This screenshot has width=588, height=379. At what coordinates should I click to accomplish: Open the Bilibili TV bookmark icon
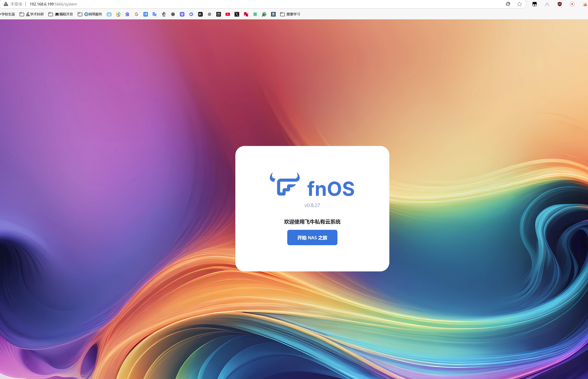coord(109,14)
